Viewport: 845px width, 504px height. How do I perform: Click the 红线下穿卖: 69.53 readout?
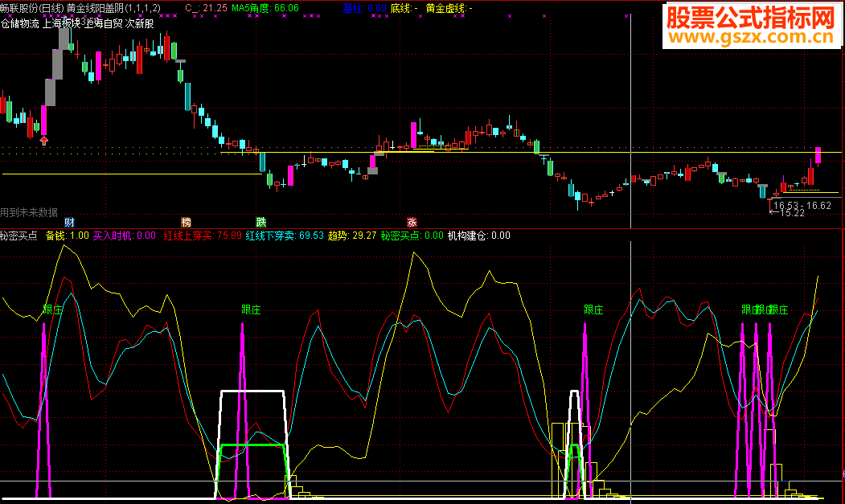pos(285,236)
